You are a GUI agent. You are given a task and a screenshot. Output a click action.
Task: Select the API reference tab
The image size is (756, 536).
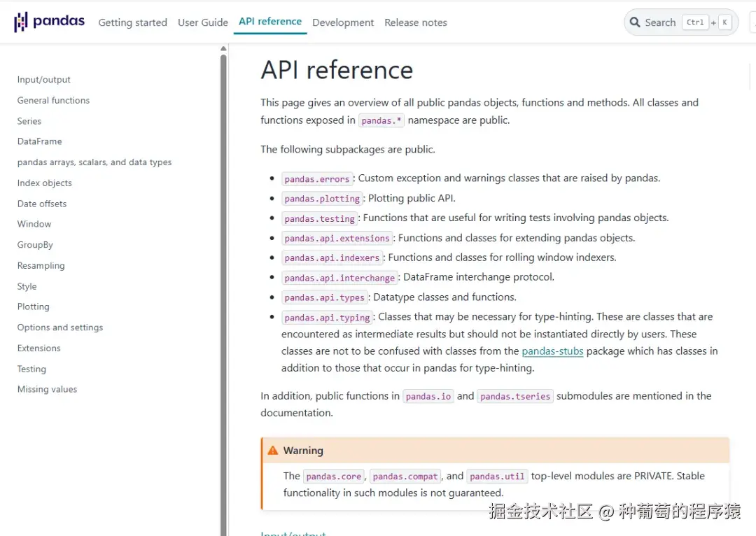point(270,22)
